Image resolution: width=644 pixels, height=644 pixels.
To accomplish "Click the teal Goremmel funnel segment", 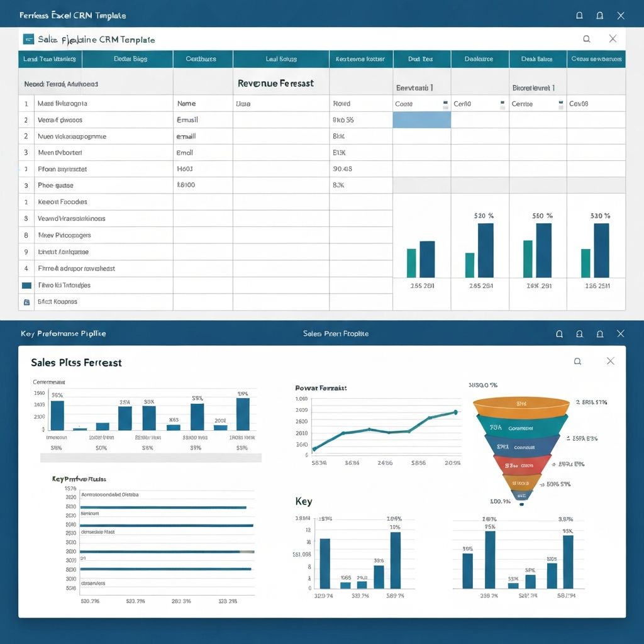I will (x=521, y=426).
